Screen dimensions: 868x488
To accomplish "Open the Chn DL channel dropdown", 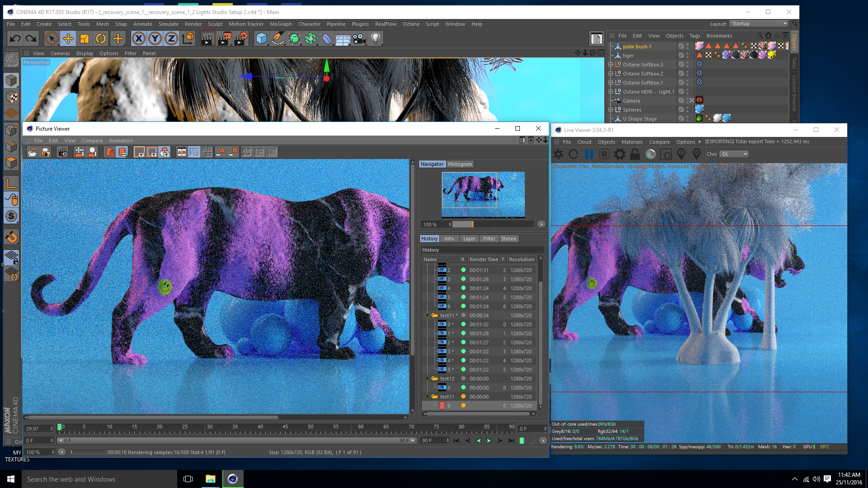I will 734,155.
